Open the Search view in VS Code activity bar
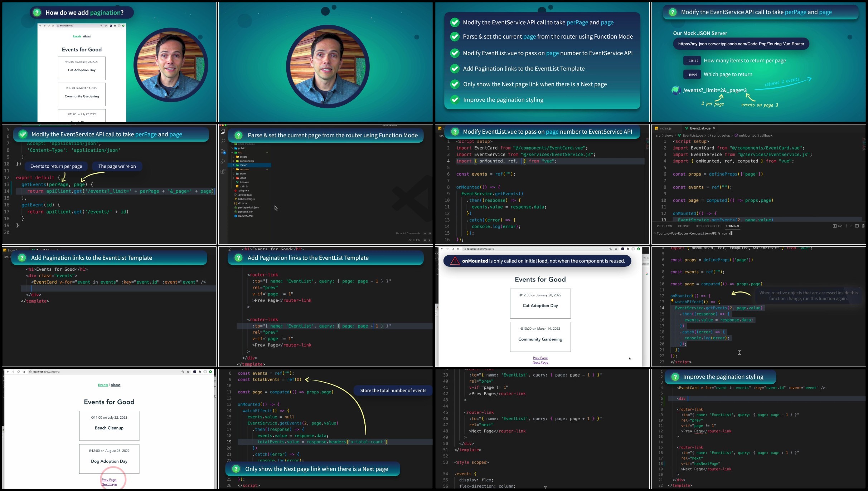This screenshot has width=868, height=491. coord(223,141)
